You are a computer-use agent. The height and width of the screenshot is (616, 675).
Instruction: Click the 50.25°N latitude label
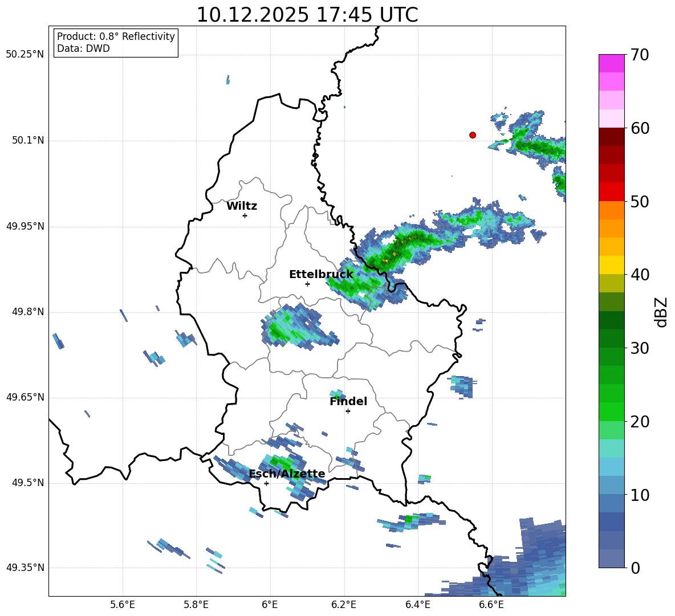(x=25, y=55)
